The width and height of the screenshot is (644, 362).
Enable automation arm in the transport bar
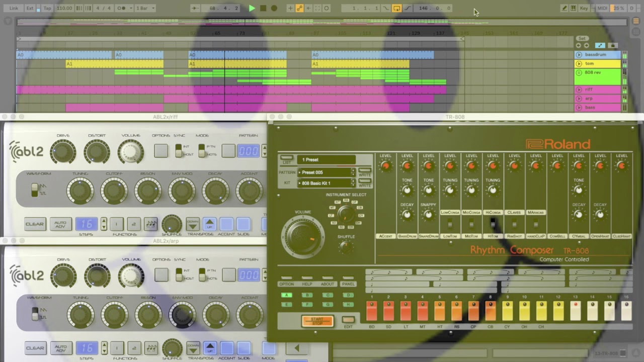click(x=299, y=8)
